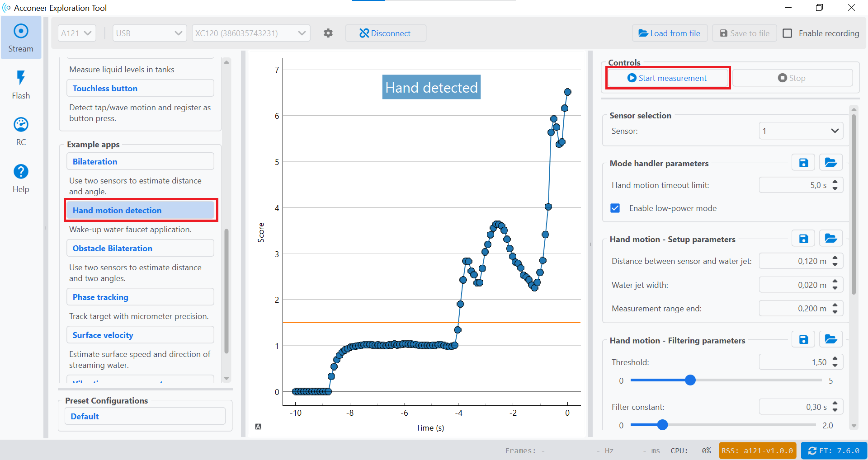Screen dimensions: 868x460
Task: Toggle the plot autoscale 'A' button
Action: 258,427
